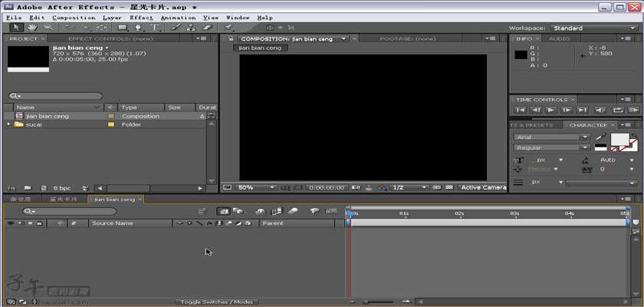Open the timeline Graph Editor icon
The image size is (644, 307).
331,211
